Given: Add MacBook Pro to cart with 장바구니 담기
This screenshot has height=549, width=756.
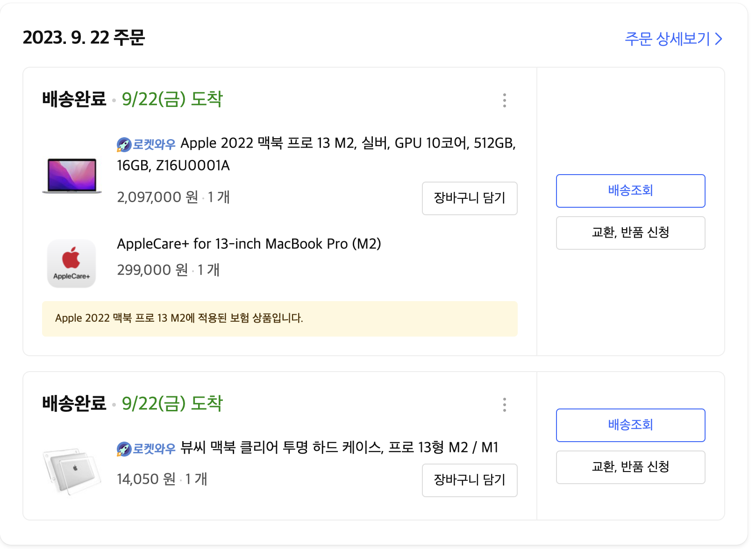Looking at the screenshot, I should pyautogui.click(x=470, y=198).
